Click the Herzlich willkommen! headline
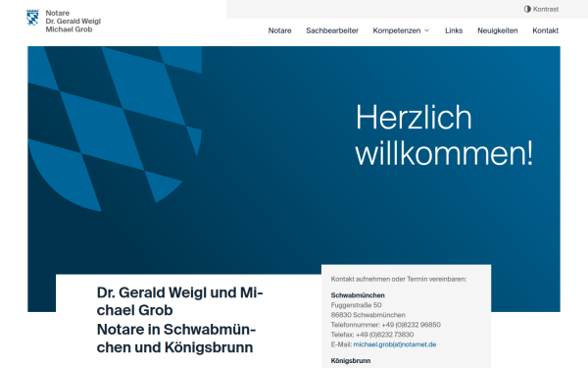Screen dimensions: 588x368 [x=444, y=134]
